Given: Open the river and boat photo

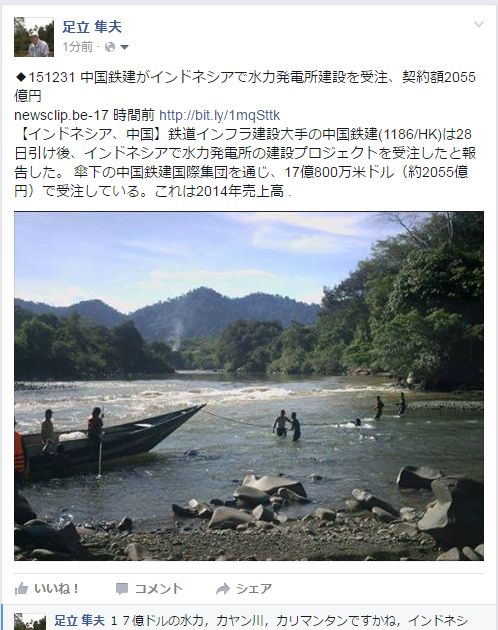Looking at the screenshot, I should click(x=249, y=386).
